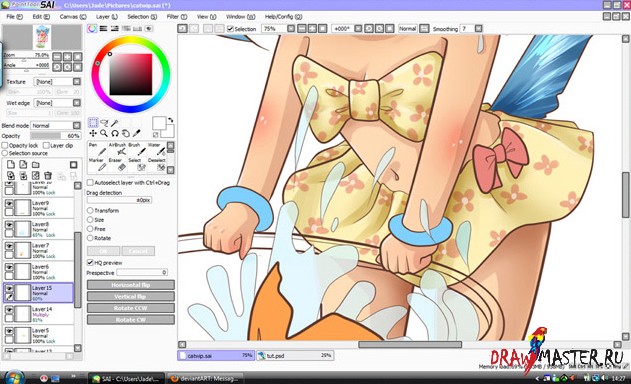Create a new normal layer
Screen dimensions: 631x384
11,164
